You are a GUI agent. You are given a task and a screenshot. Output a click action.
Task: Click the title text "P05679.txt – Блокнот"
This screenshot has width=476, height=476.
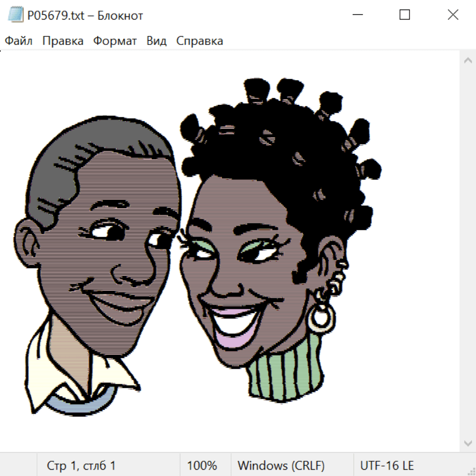tap(85, 15)
